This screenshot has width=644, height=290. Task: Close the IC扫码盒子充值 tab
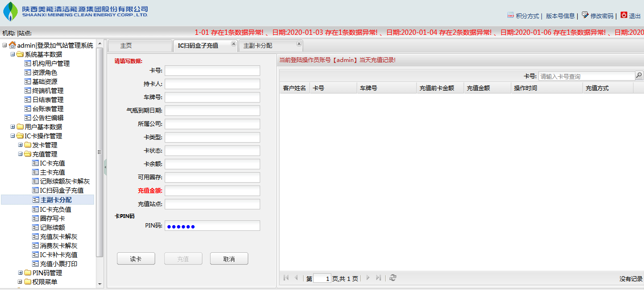[233, 44]
